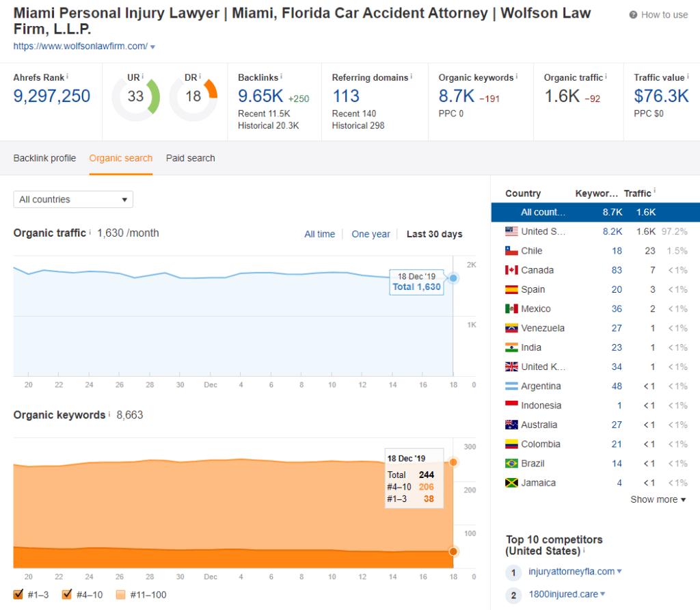Click the $76.3K traffic value figure
Screen dimensions: 700x610
(x=662, y=96)
